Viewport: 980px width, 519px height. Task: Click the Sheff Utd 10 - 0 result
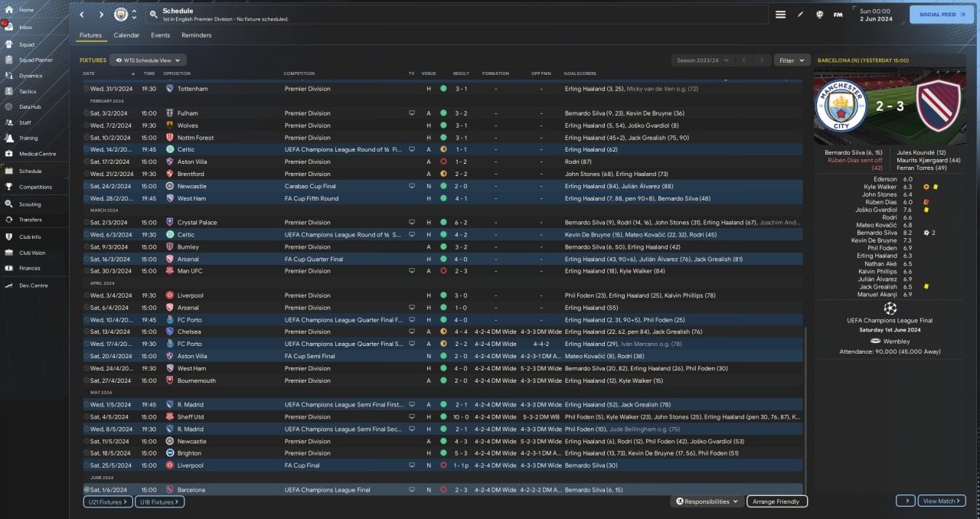(x=462, y=416)
